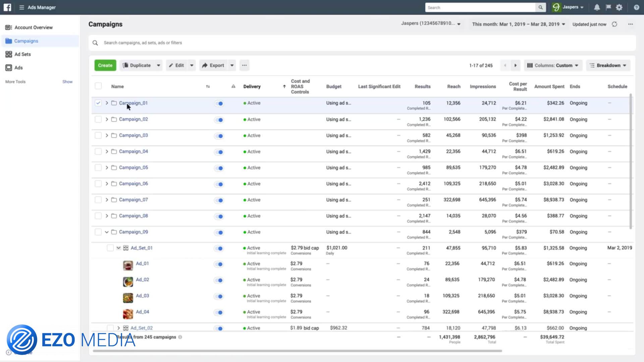Open the page more options ellipsis
Screen dimensions: 644x362
631,24
